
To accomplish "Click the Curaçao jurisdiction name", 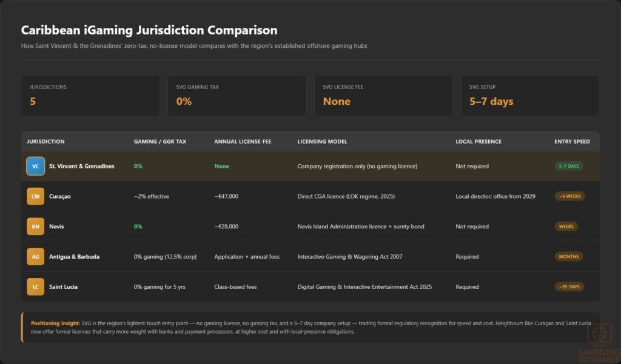I will (60, 196).
